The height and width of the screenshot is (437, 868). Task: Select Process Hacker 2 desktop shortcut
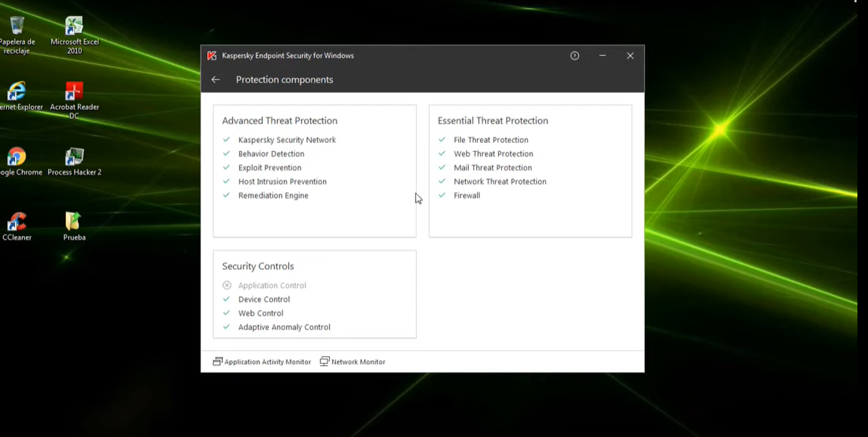(74, 162)
